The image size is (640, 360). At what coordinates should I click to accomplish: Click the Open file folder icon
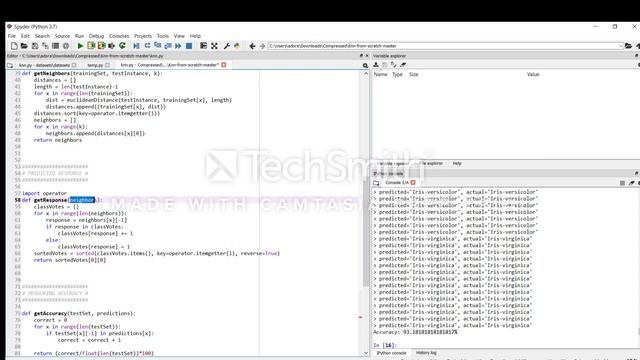24,46
